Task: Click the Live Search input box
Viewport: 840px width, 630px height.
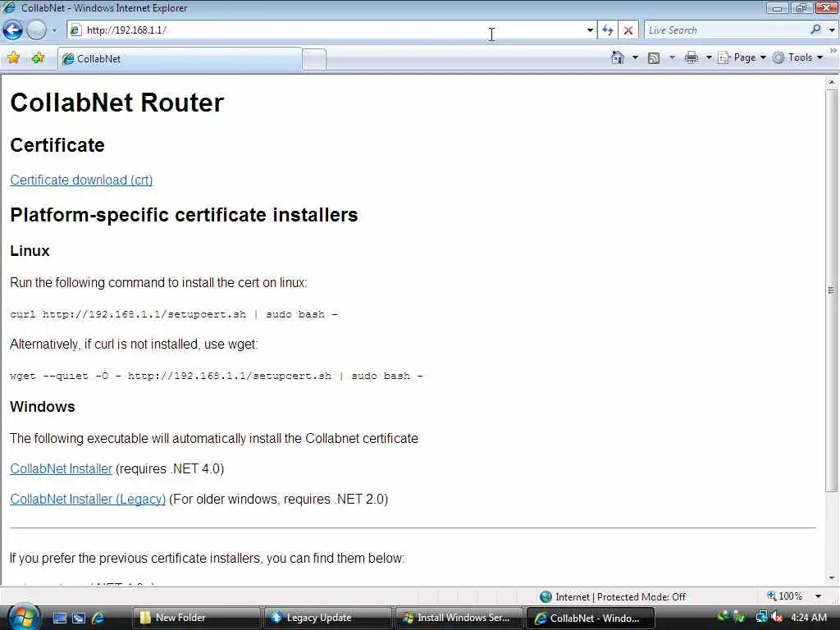Action: (725, 30)
